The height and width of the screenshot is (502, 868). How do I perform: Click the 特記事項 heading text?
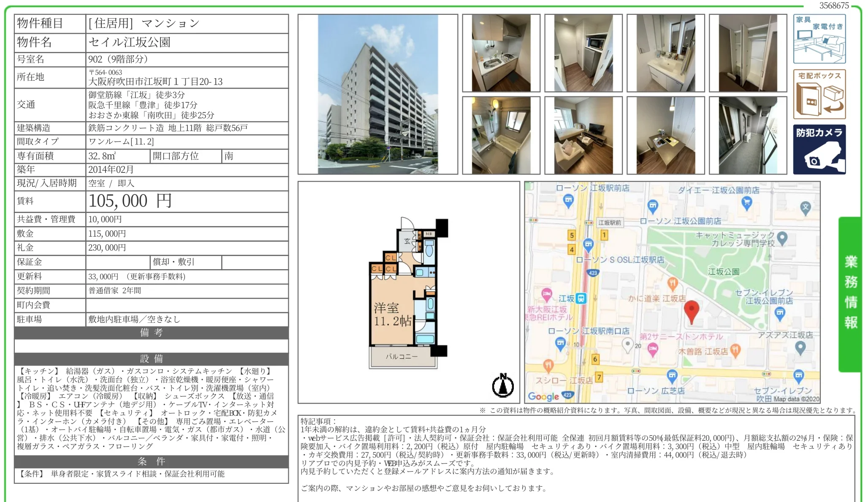(318, 421)
